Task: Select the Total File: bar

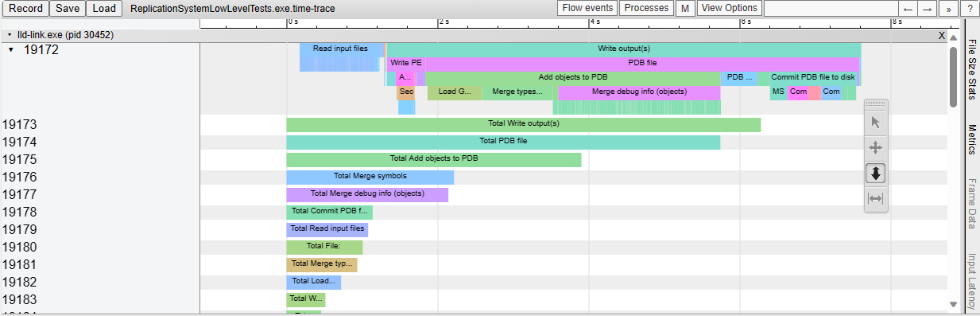Action: coord(324,247)
